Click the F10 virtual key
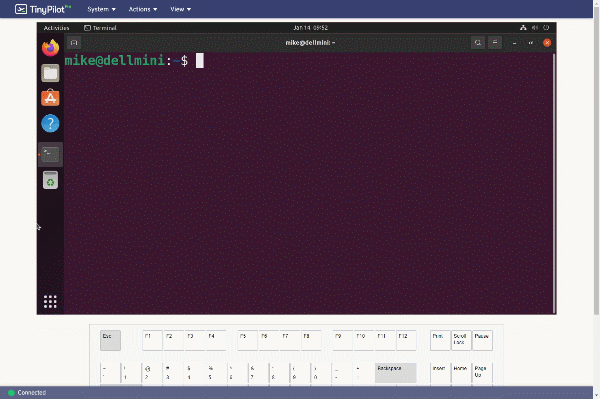The width and height of the screenshot is (600, 399). (x=364, y=340)
